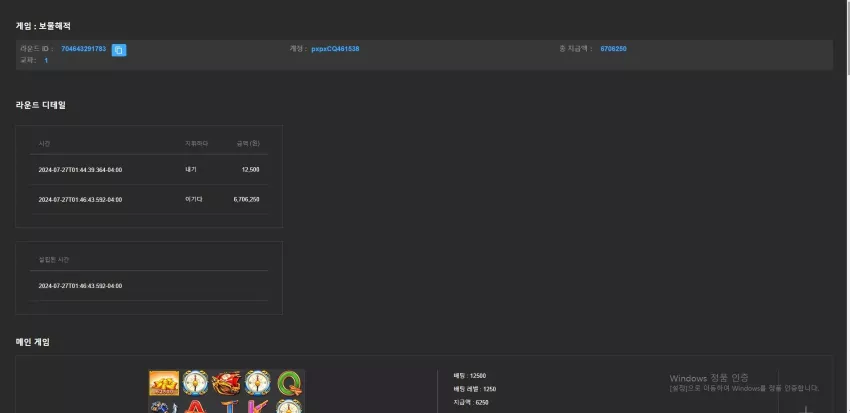Click the 게임 : 보물해적 heading
Screen dimensions: 850x413
tap(43, 26)
